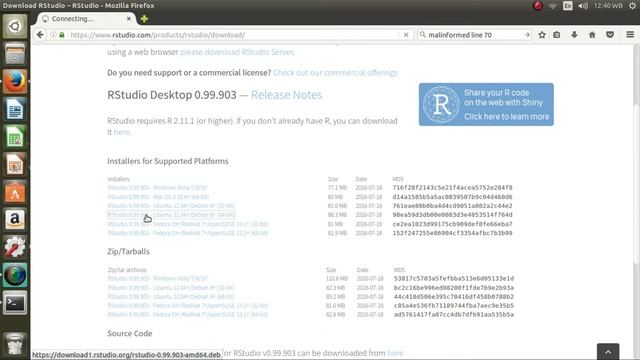Click the Zip/Tarballs heading
Image resolution: width=640 pixels, height=360 pixels.
pos(129,251)
